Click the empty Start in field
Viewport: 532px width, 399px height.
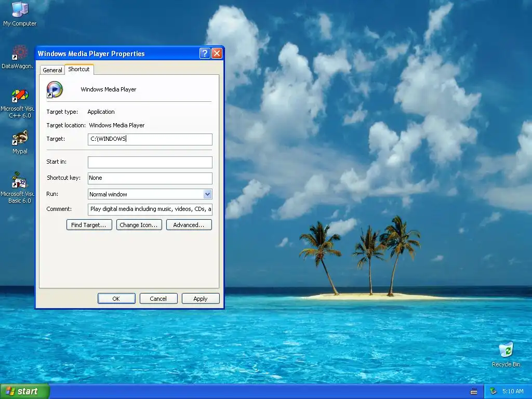(150, 162)
